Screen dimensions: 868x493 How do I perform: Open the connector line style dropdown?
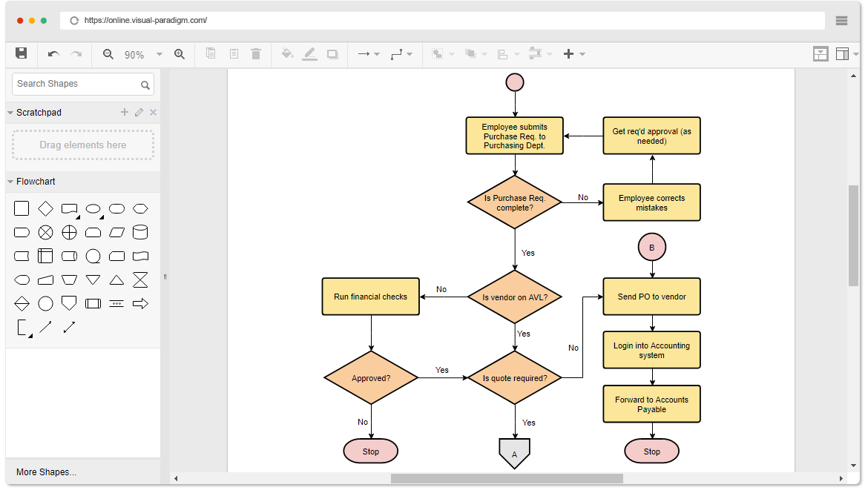(x=408, y=53)
